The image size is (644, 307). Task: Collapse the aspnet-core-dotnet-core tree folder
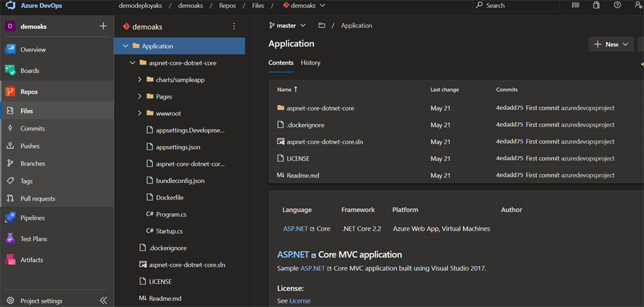132,64
